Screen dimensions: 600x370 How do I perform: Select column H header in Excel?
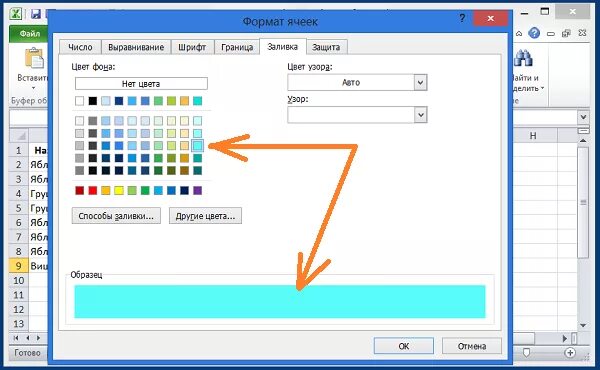[533, 135]
